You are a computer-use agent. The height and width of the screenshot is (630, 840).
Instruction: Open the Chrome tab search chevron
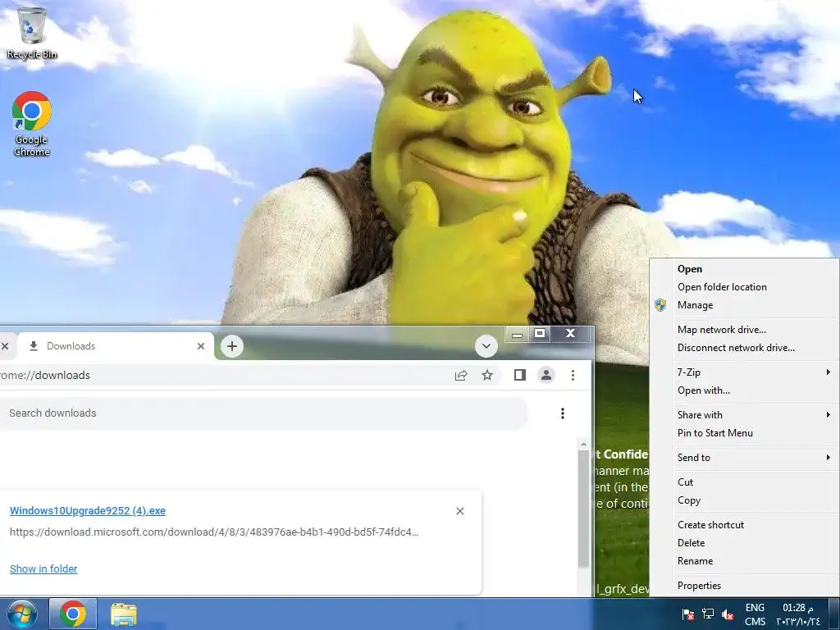486,346
